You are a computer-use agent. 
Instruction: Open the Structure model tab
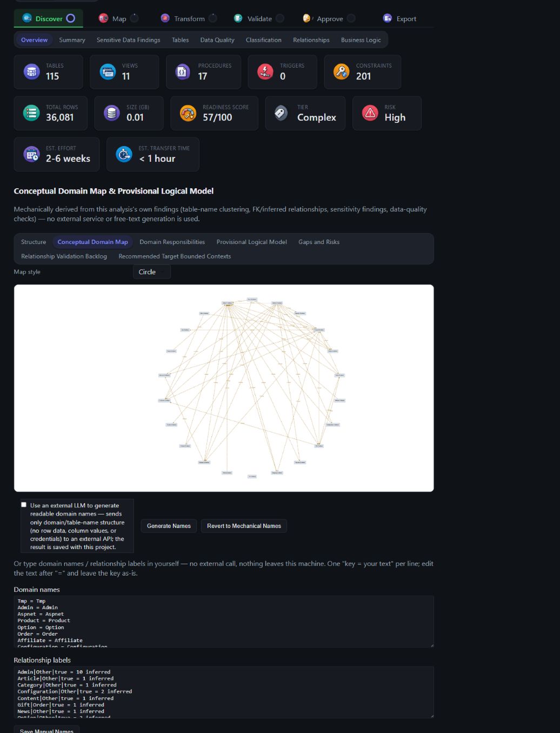pos(34,242)
